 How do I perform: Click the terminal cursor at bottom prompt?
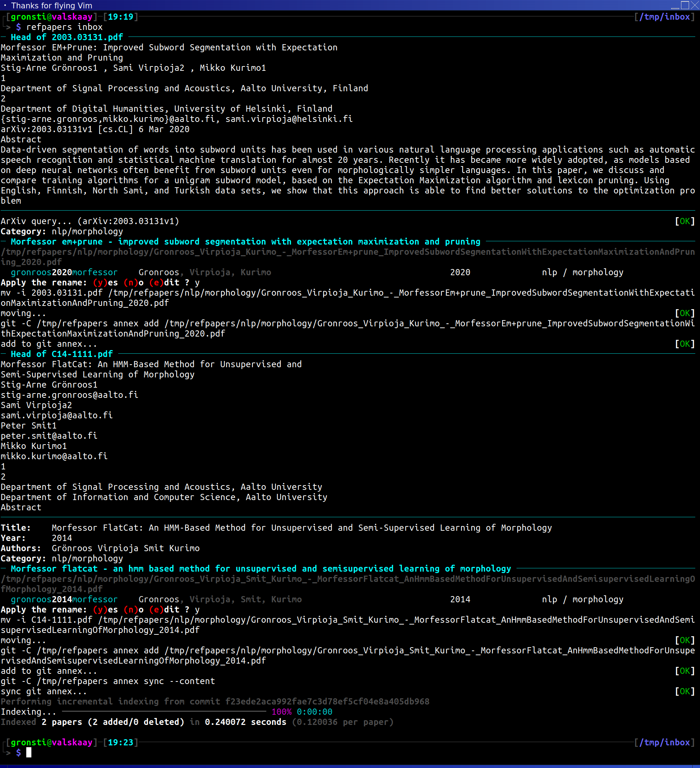[x=28, y=752]
